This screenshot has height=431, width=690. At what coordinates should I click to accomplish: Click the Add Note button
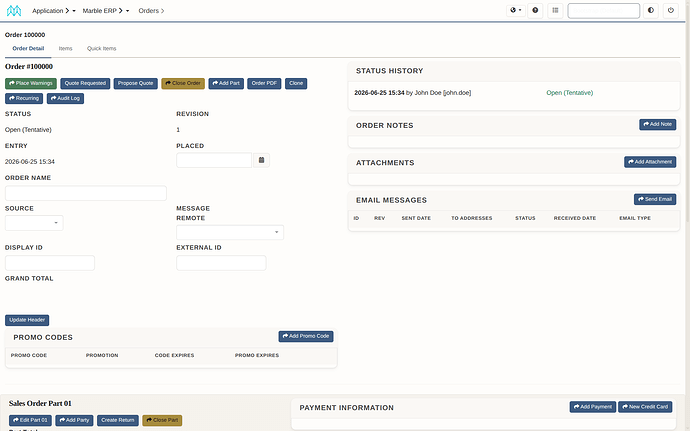pyautogui.click(x=657, y=125)
